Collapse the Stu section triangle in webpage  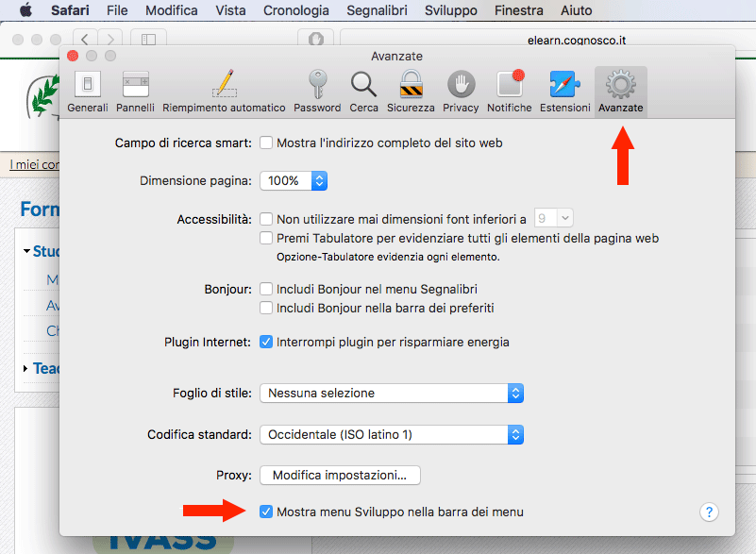coord(27,251)
